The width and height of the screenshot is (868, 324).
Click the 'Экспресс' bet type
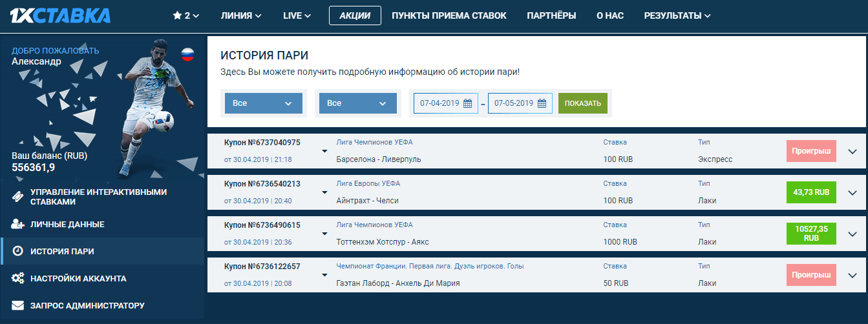coord(715,159)
